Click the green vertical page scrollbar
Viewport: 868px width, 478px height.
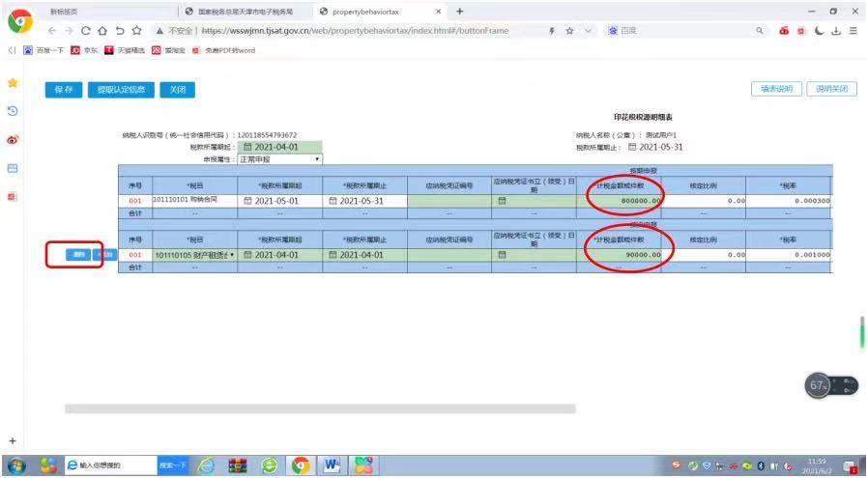pyautogui.click(x=862, y=332)
